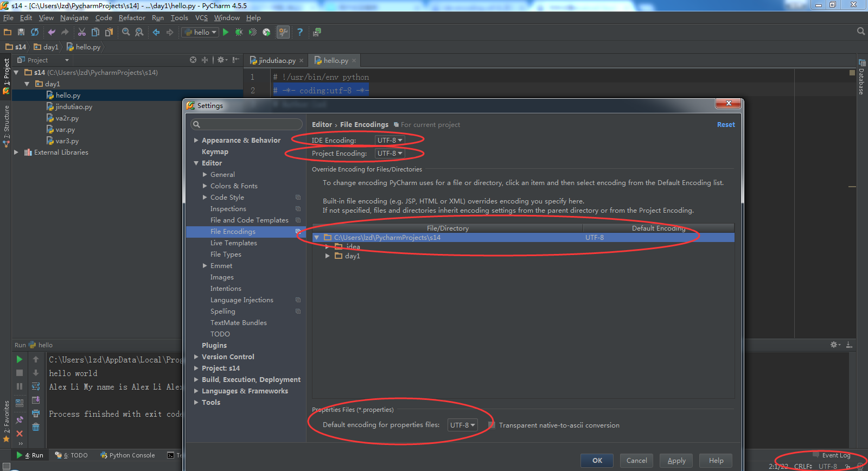Click the Copy icon in main toolbar

(x=95, y=33)
